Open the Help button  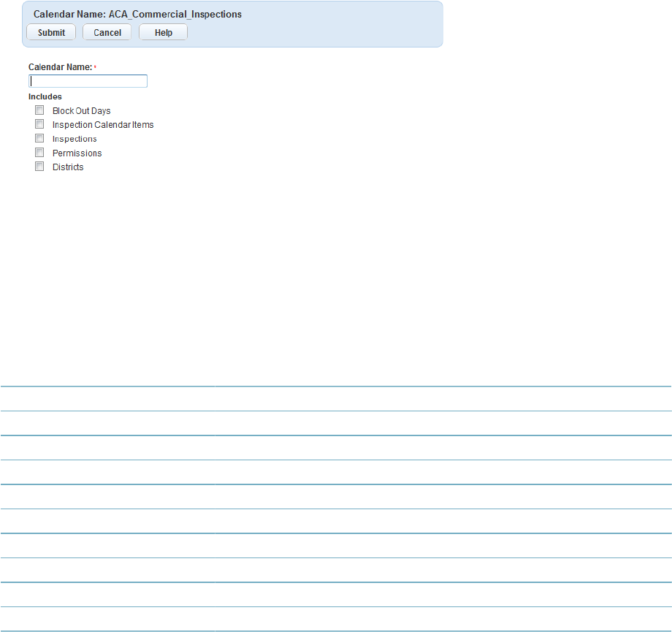(x=164, y=33)
